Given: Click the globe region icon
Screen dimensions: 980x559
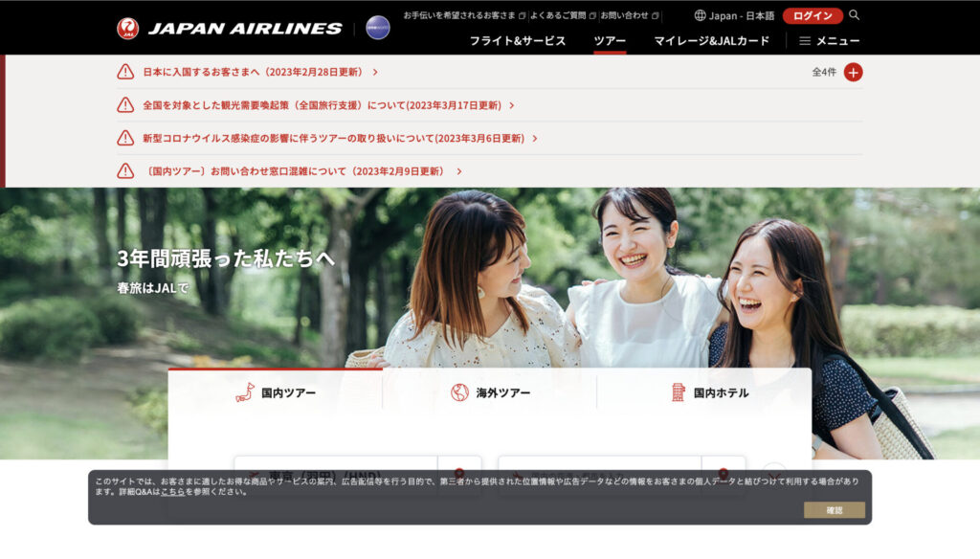Looking at the screenshot, I should pos(700,15).
